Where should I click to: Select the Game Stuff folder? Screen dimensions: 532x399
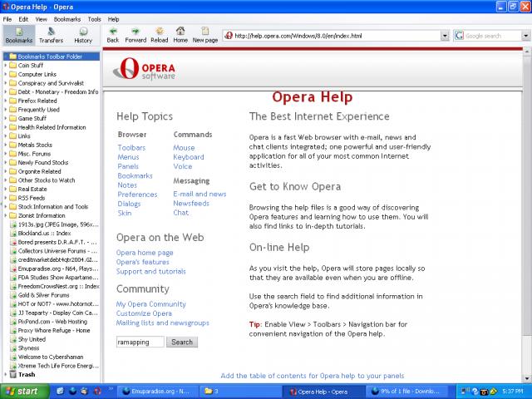click(x=28, y=118)
